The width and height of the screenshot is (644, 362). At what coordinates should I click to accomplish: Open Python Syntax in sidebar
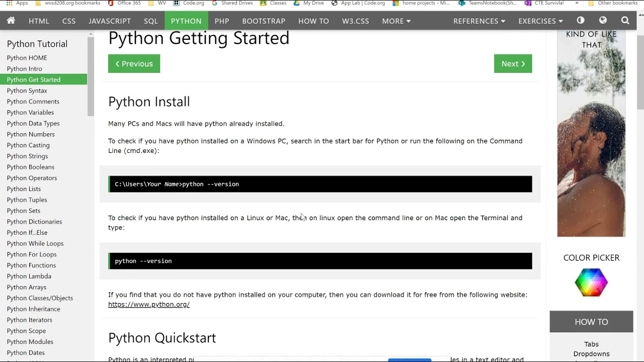[x=27, y=90]
